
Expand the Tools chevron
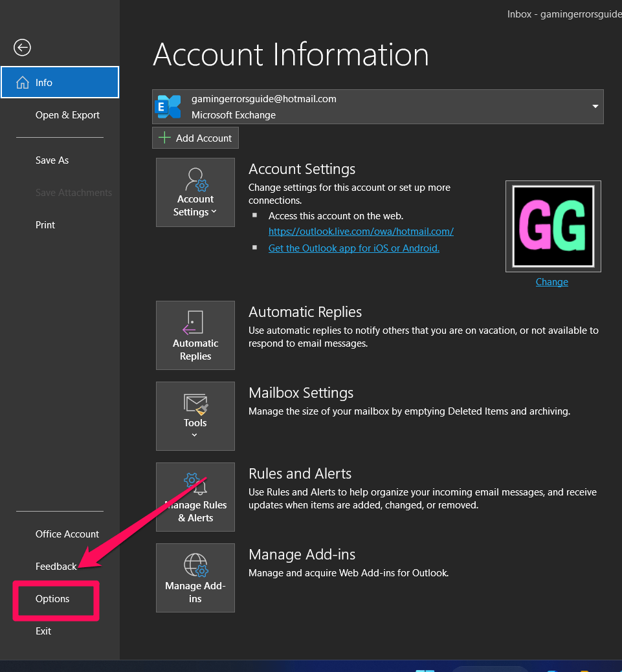tap(195, 433)
